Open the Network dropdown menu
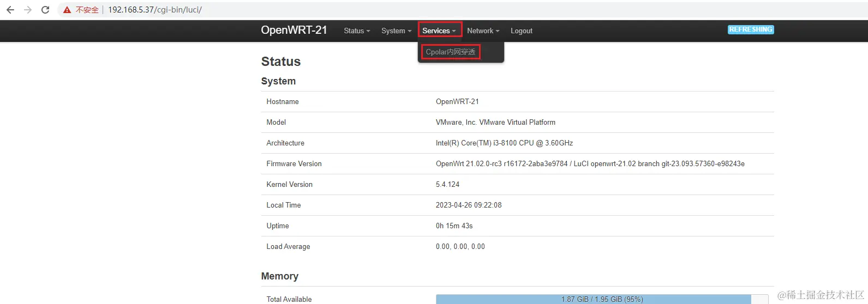The height and width of the screenshot is (304, 868). point(483,31)
